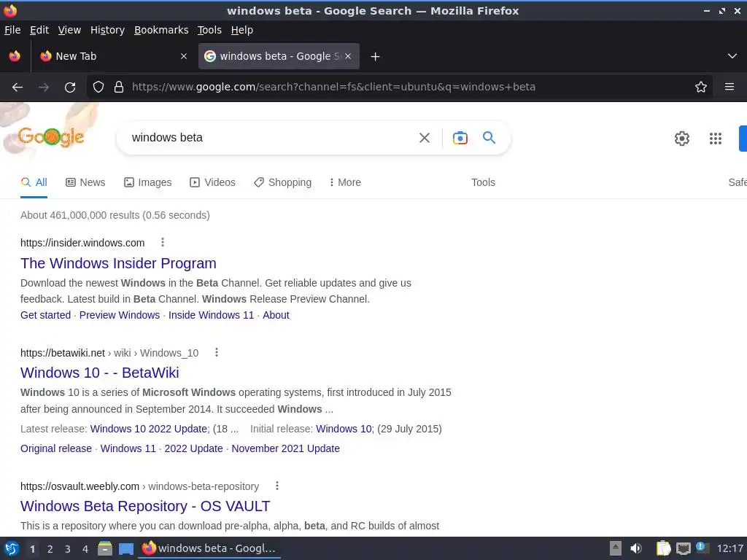Switch to News results
This screenshot has width=747, height=560.
[x=85, y=182]
